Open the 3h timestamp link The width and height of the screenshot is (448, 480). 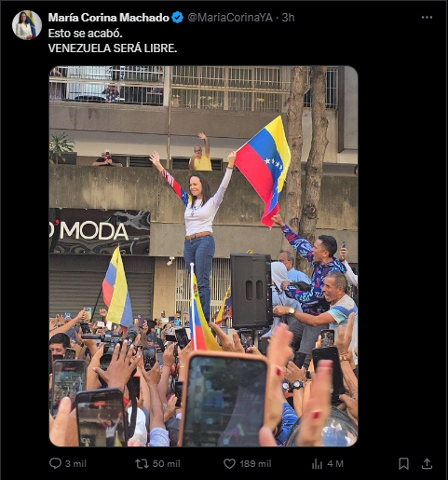click(288, 18)
